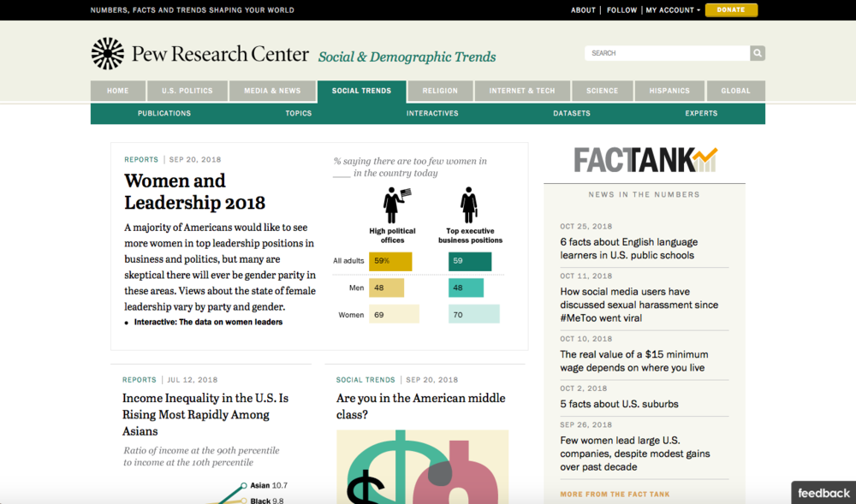Open the Publications submenu item
This screenshot has width=856, height=504.
point(164,114)
